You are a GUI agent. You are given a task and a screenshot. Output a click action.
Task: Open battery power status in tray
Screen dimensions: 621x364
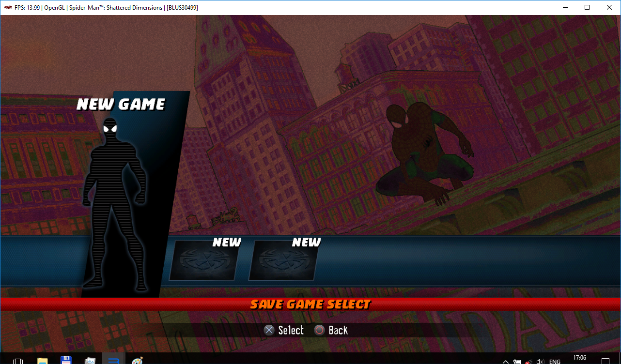click(517, 361)
